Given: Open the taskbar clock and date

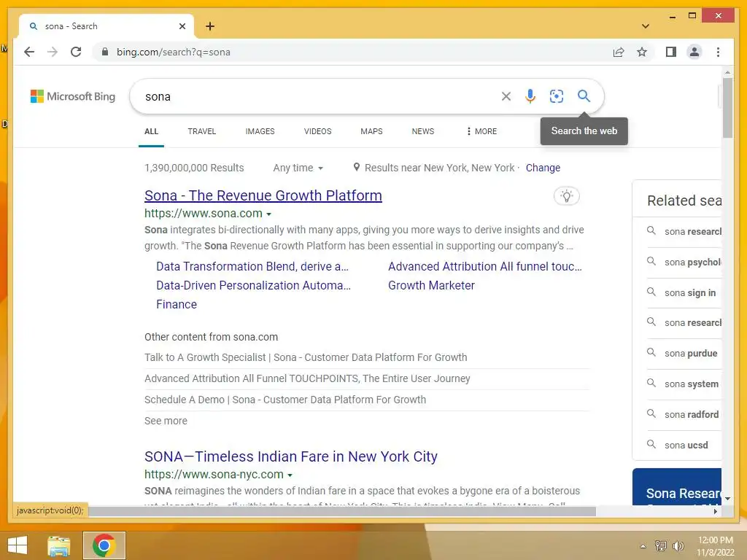Looking at the screenshot, I should 715,546.
